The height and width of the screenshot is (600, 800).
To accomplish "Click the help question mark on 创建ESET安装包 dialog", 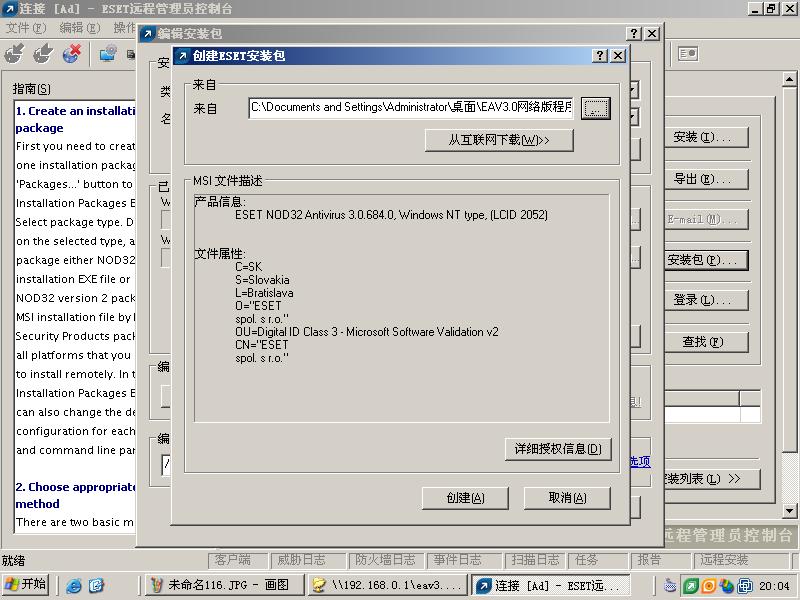I will click(x=599, y=55).
